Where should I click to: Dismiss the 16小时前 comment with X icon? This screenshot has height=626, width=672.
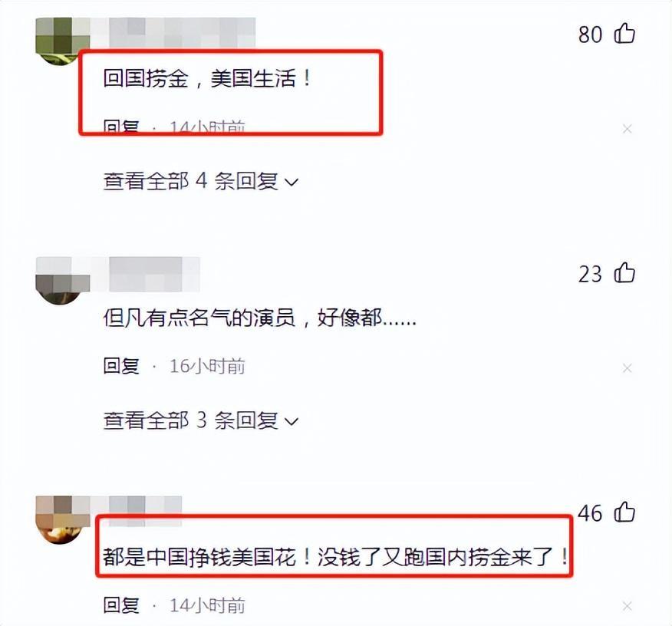(x=627, y=367)
